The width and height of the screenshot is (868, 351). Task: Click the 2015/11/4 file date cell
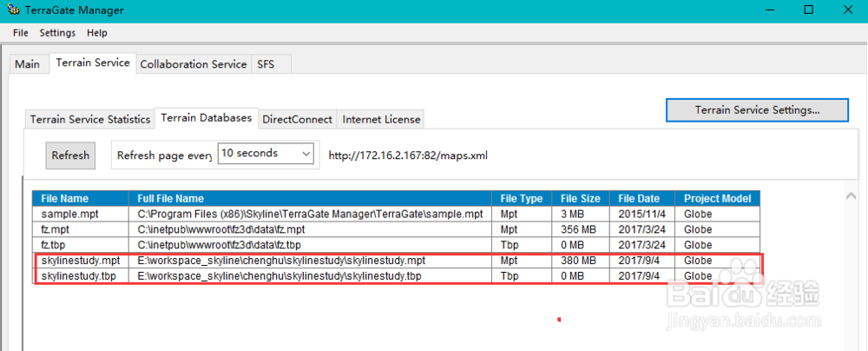click(x=642, y=214)
